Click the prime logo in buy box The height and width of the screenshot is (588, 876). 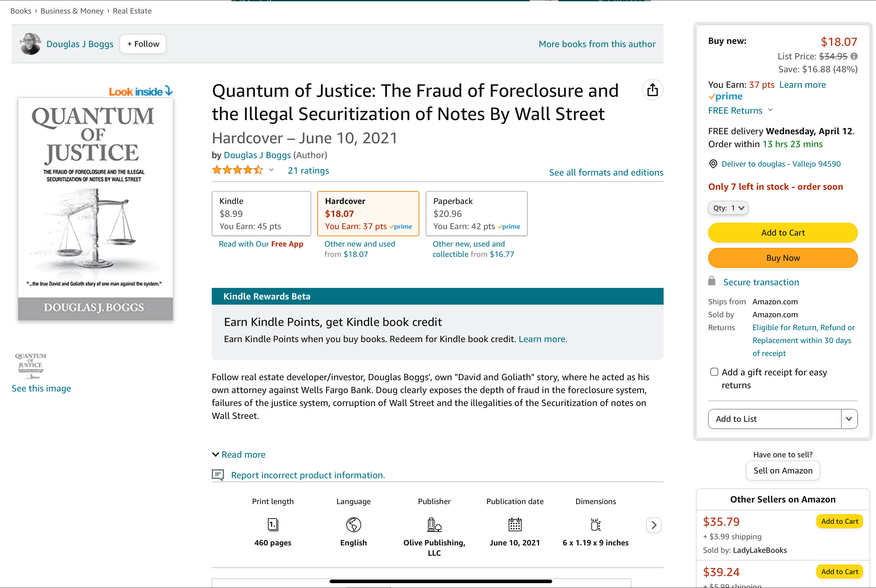click(725, 96)
